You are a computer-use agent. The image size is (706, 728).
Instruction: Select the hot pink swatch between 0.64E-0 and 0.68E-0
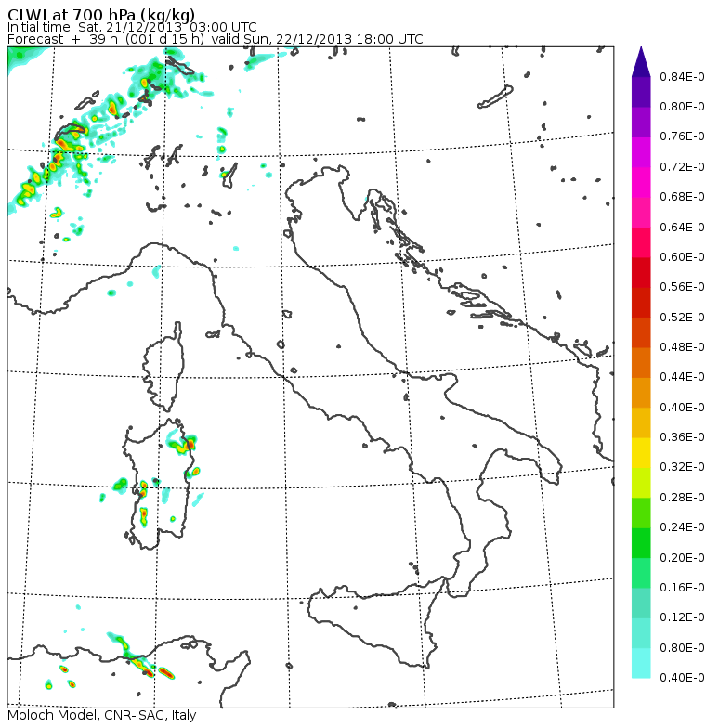click(x=641, y=213)
